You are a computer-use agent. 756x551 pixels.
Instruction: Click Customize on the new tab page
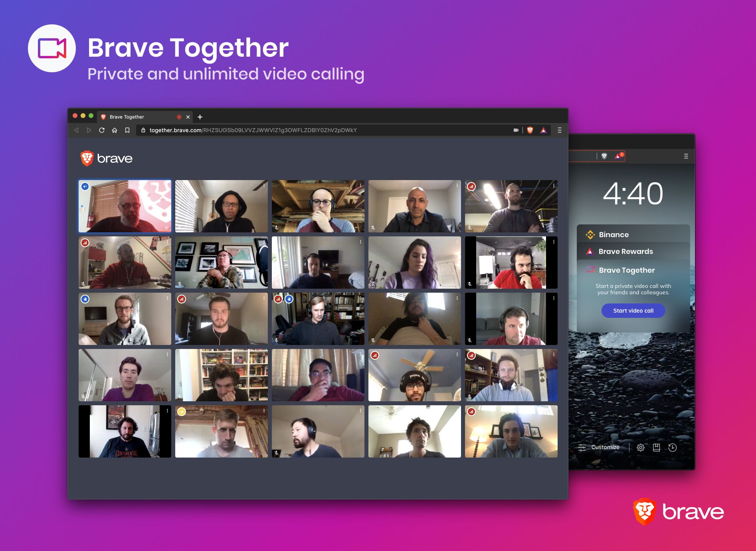(599, 447)
